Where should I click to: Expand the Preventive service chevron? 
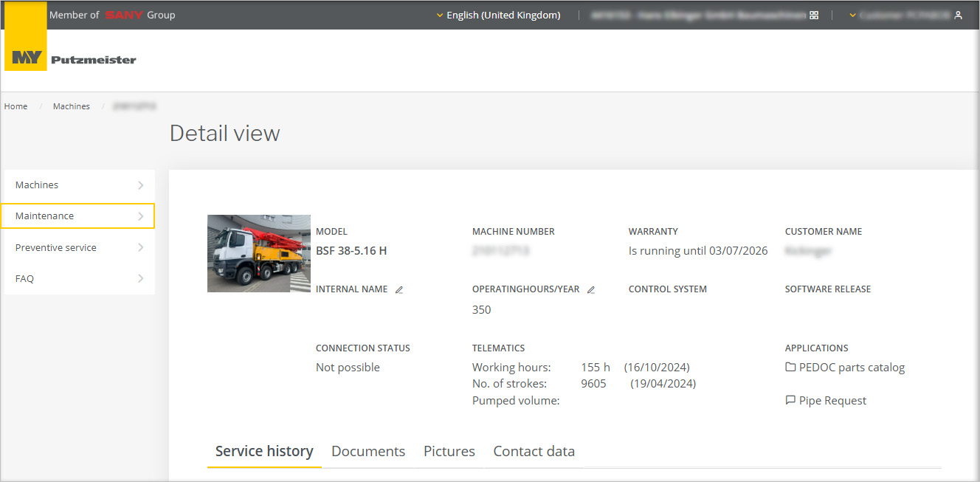click(x=140, y=248)
